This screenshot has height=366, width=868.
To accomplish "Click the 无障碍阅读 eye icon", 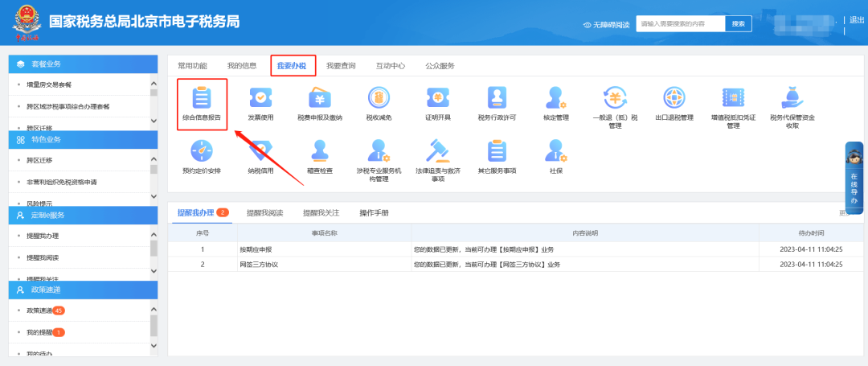I will pyautogui.click(x=588, y=25).
